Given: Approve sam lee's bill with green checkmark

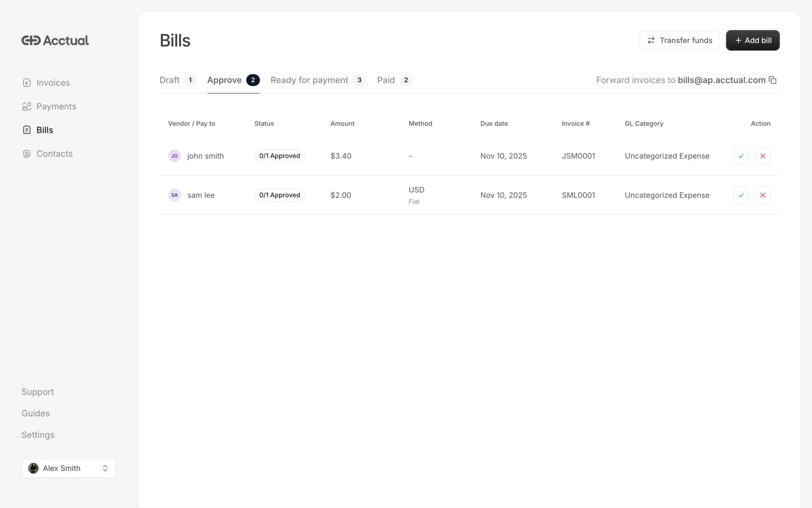Looking at the screenshot, I should (741, 195).
